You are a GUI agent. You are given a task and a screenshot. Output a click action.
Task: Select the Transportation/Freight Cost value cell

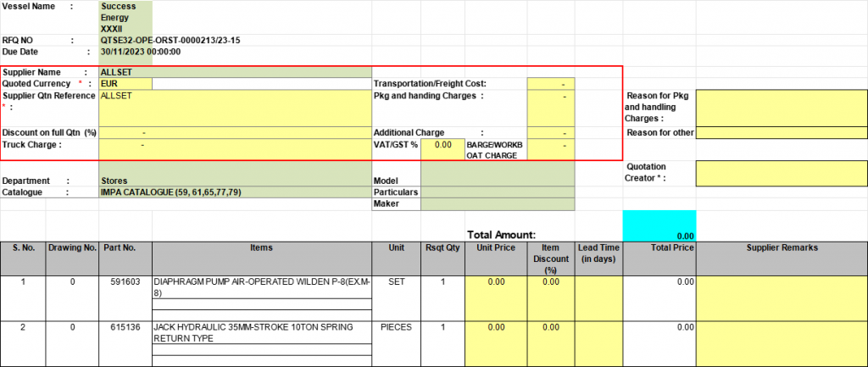tap(550, 84)
